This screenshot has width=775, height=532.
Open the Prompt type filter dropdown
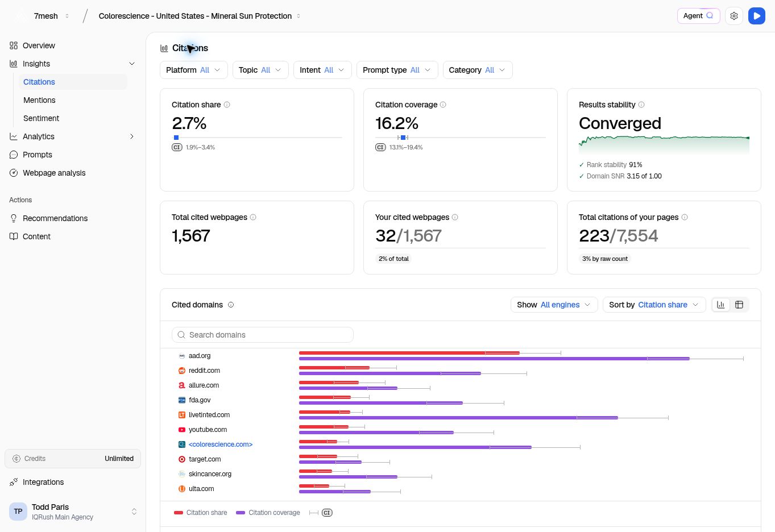tap(397, 70)
